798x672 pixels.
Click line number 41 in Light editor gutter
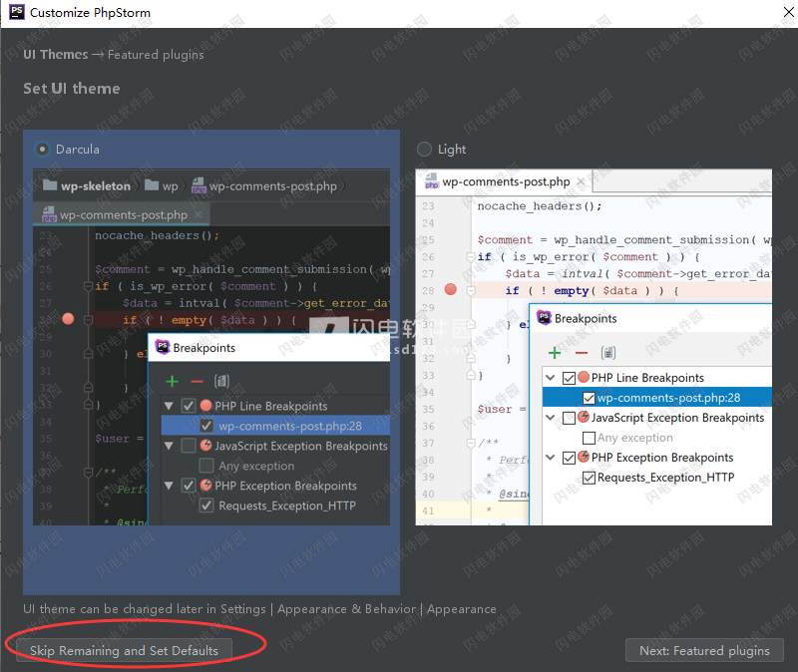coord(428,510)
